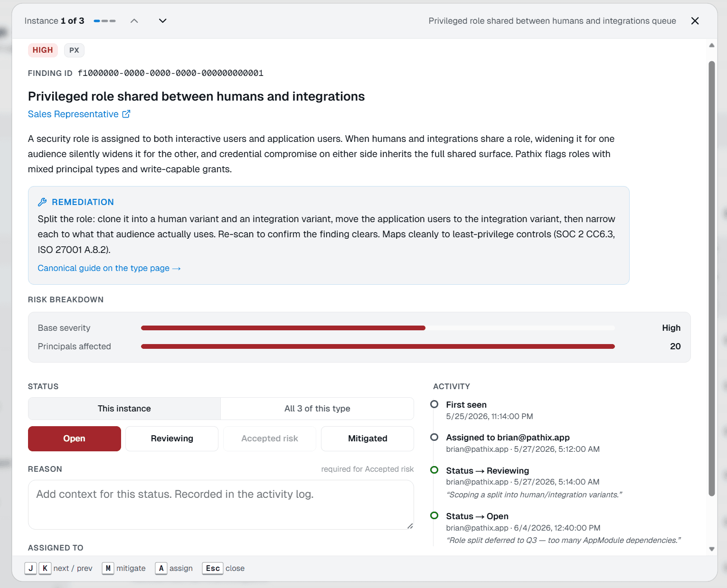Click the PX tag badge
This screenshot has width=727, height=588.
tap(74, 50)
